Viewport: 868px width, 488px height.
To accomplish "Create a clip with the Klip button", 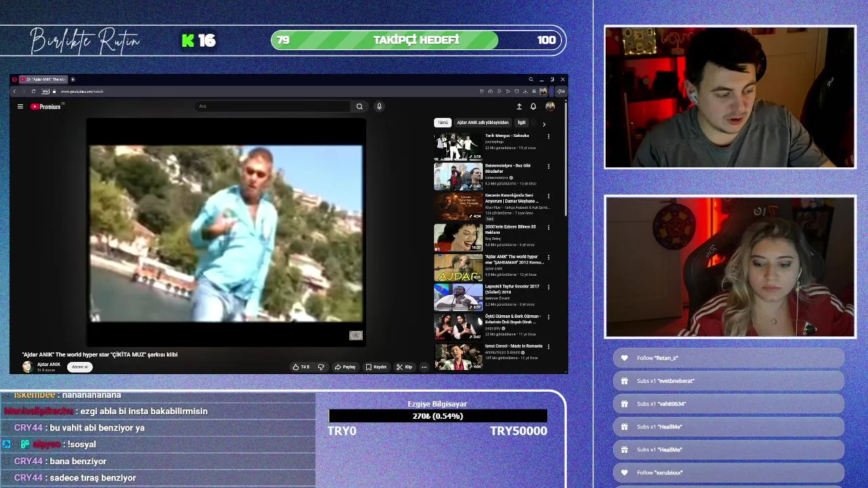I will pyautogui.click(x=404, y=367).
